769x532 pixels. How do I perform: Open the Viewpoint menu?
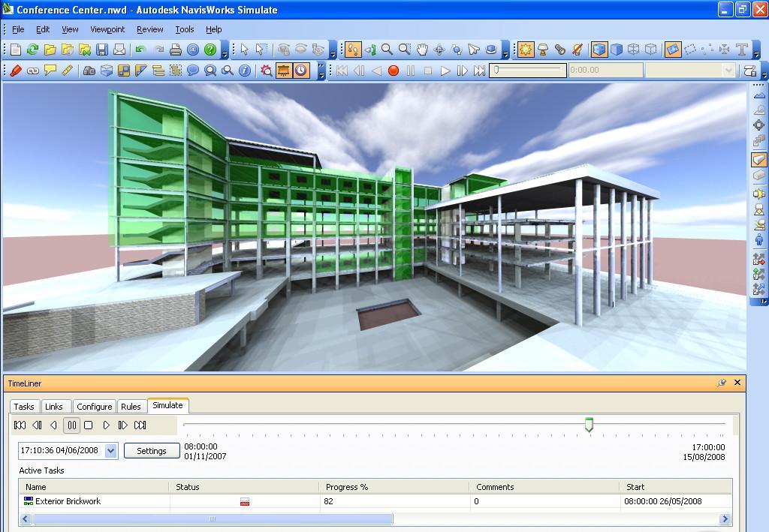click(x=107, y=29)
